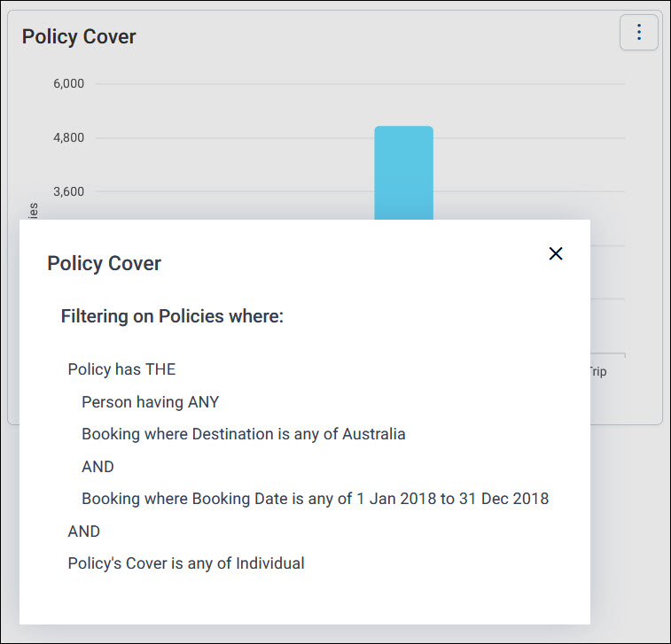This screenshot has width=671, height=644.
Task: Open the three-dot options menu on the chart
Action: [638, 33]
